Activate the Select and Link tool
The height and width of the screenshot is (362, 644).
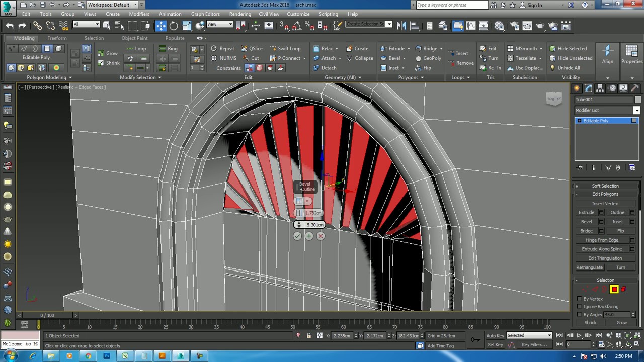pos(38,26)
